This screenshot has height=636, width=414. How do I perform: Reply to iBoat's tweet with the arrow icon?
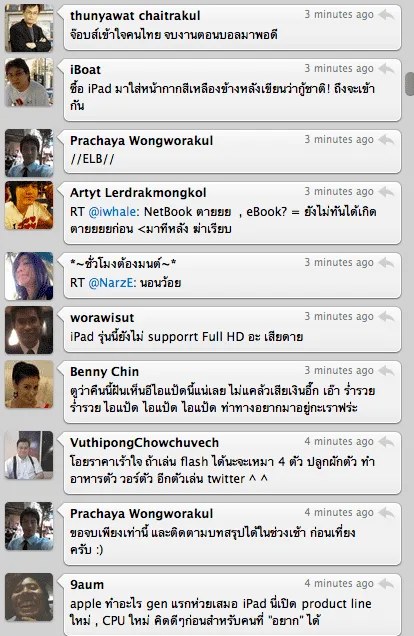[386, 69]
